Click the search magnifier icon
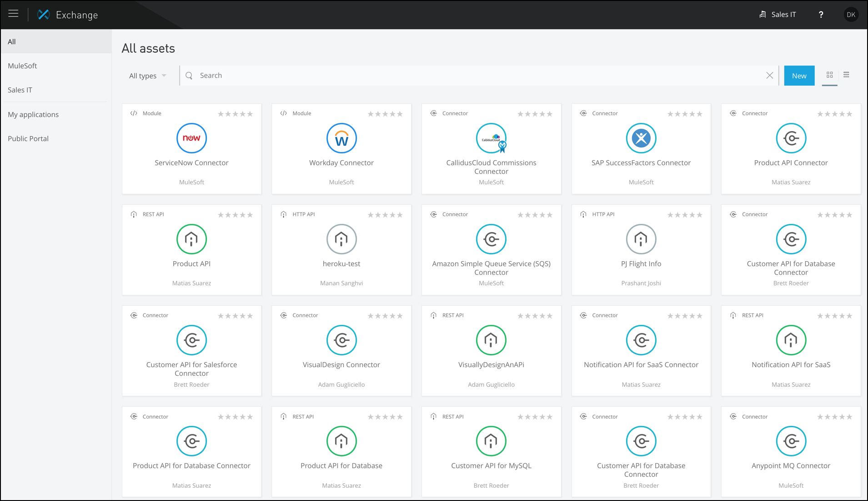Viewport: 868px width, 501px height. click(189, 76)
